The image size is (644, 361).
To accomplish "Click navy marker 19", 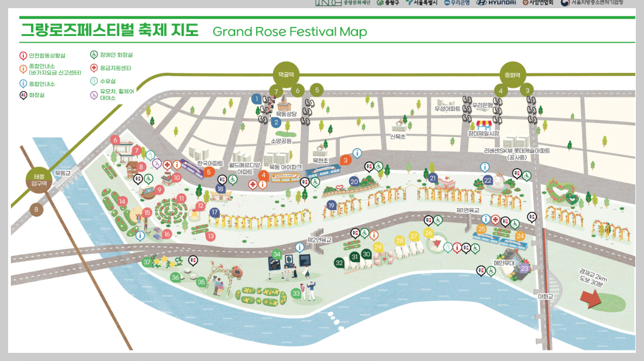I will click(x=331, y=205).
